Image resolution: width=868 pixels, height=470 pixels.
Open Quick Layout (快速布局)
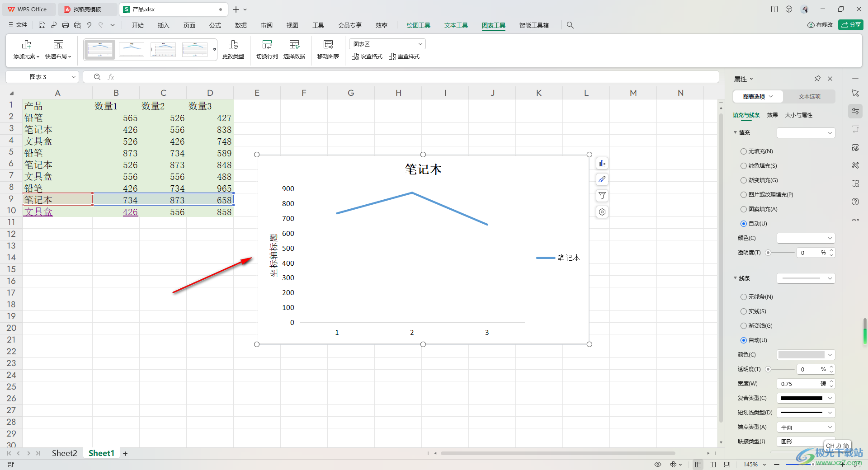[58, 50]
